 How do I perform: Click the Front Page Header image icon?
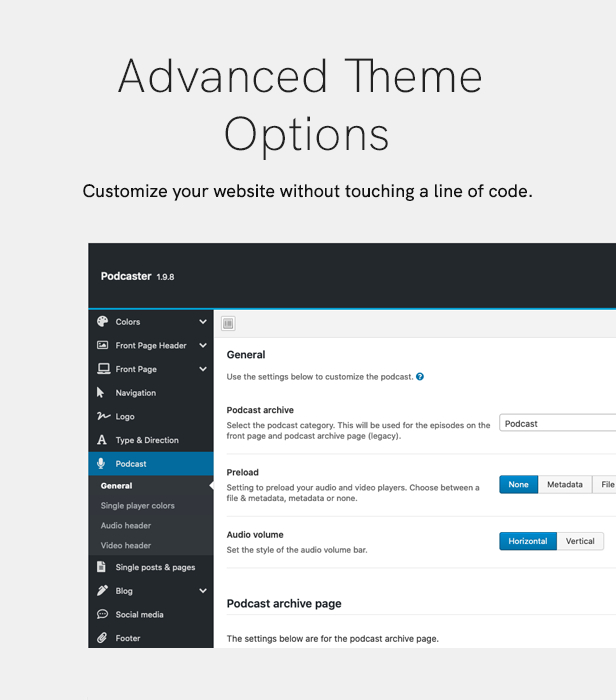(x=103, y=345)
